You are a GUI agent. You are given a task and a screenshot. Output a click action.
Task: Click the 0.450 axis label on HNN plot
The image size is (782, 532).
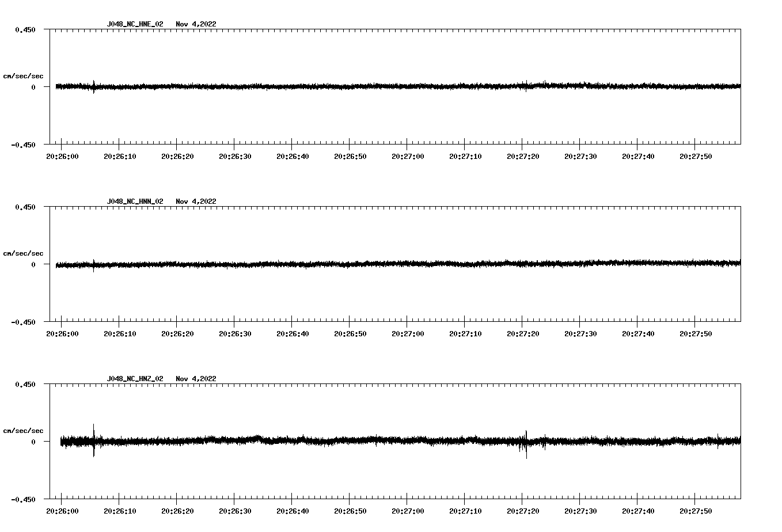(25, 207)
